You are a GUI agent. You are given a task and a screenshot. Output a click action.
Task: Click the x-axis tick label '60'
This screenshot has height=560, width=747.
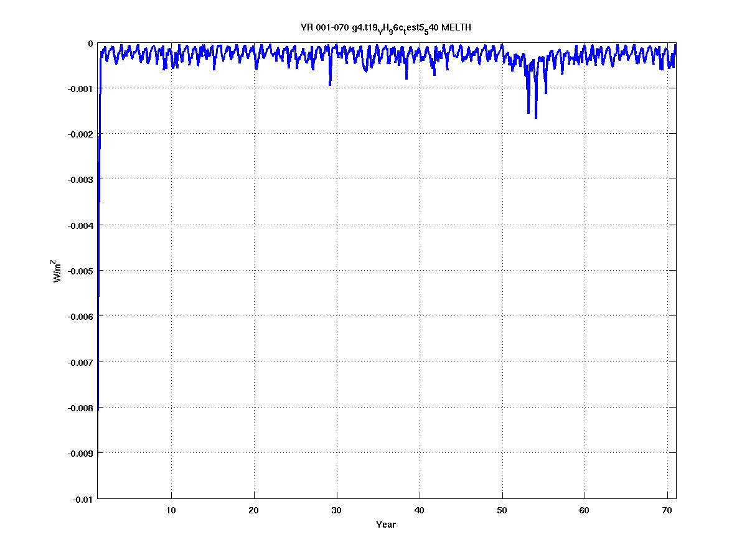(x=585, y=510)
